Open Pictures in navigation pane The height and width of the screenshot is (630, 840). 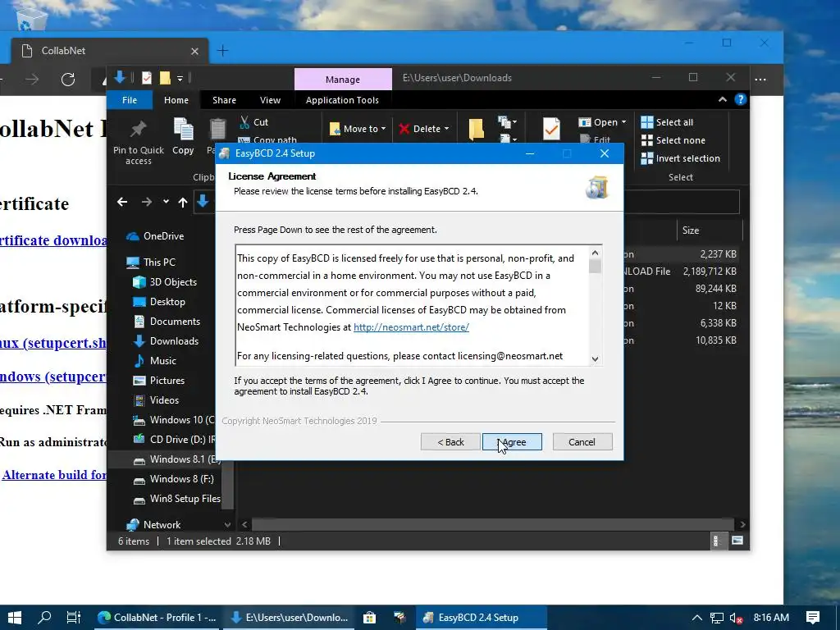click(x=158, y=381)
